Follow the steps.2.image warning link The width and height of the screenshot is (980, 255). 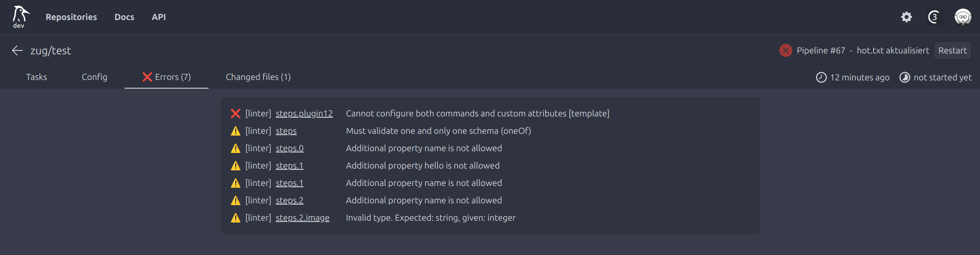pyautogui.click(x=302, y=218)
